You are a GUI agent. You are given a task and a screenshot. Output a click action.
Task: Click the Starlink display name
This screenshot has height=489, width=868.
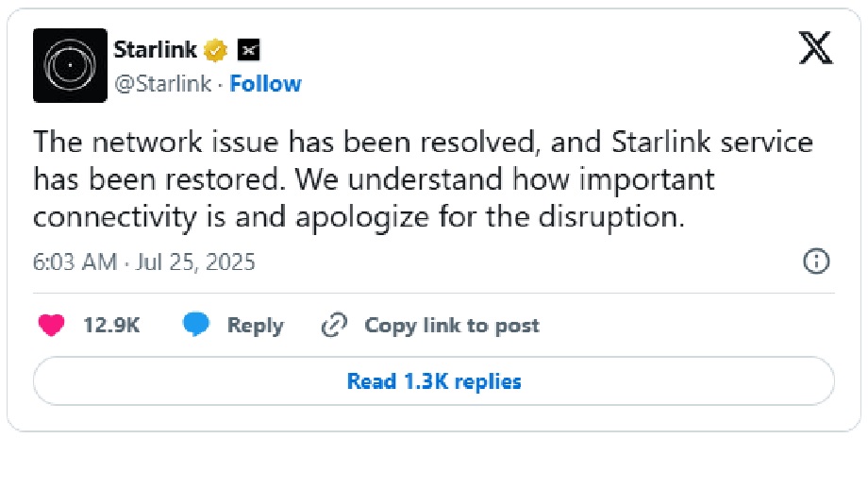[x=156, y=49]
